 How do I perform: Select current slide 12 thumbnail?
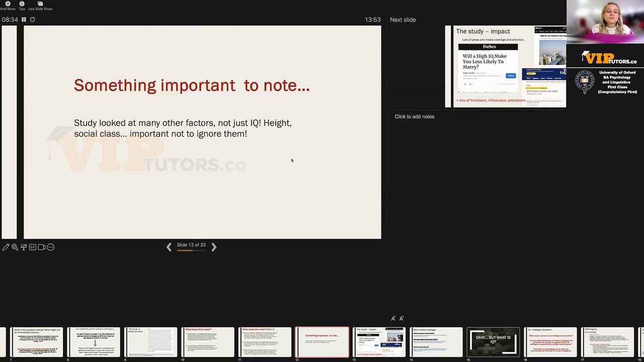point(322,342)
